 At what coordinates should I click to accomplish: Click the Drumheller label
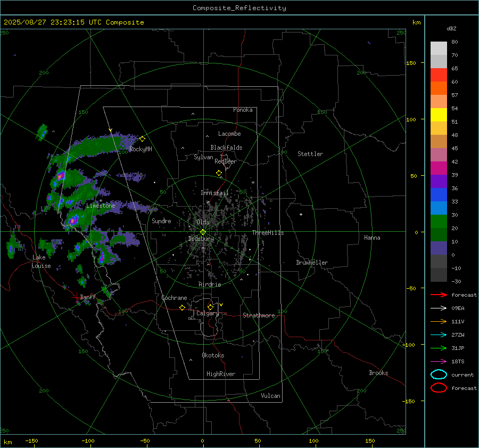click(312, 263)
